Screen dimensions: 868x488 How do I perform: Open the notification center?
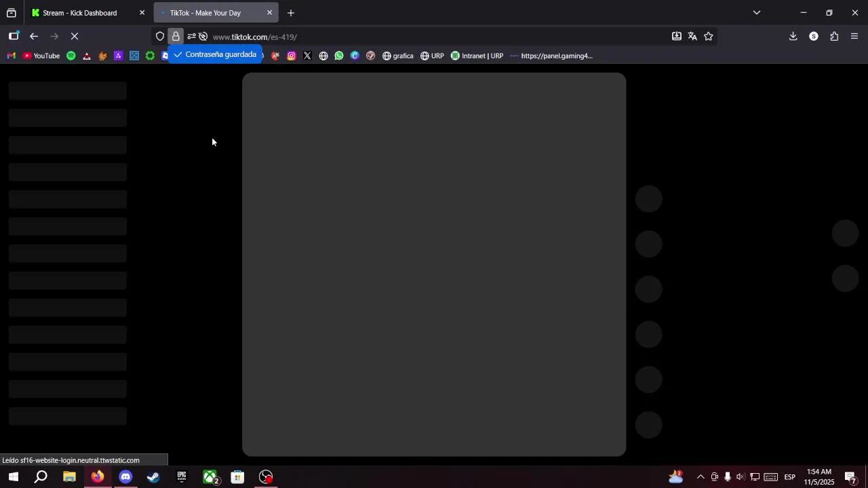pyautogui.click(x=851, y=477)
